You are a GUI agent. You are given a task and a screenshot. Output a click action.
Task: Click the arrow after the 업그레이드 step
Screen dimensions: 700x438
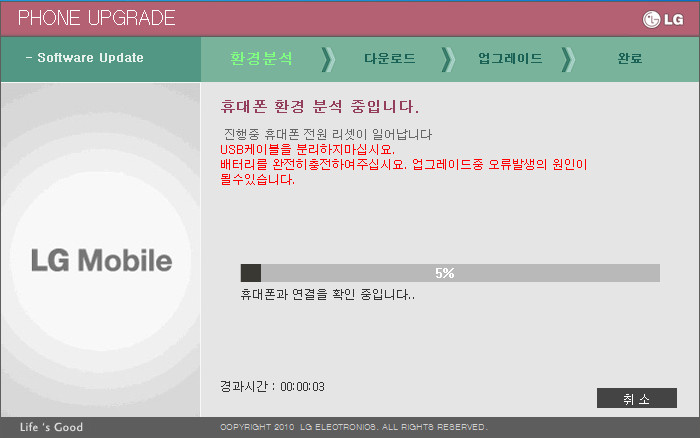[568, 59]
